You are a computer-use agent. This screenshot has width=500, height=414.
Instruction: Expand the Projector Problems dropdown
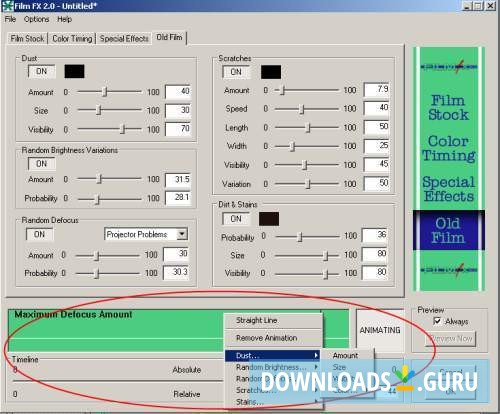tap(182, 234)
